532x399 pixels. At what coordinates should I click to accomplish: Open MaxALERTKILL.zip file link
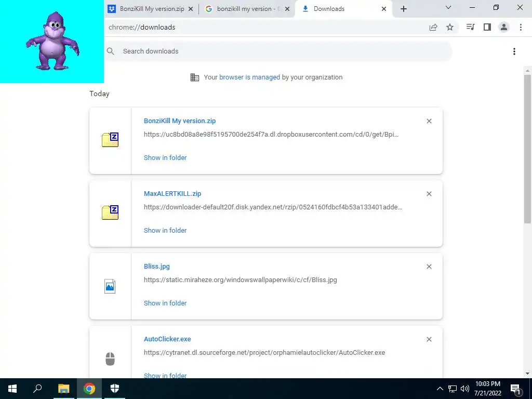point(172,193)
